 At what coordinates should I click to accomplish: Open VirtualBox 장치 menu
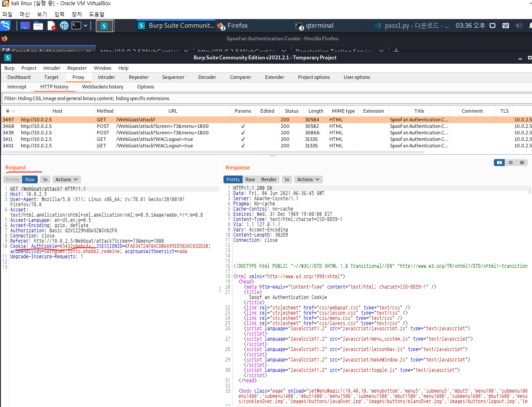point(76,14)
